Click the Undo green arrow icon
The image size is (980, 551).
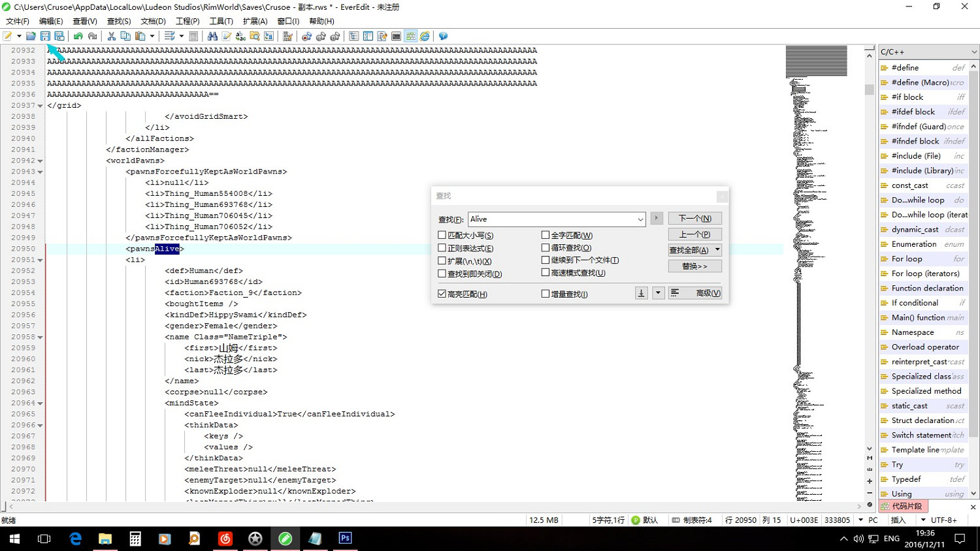click(x=78, y=37)
